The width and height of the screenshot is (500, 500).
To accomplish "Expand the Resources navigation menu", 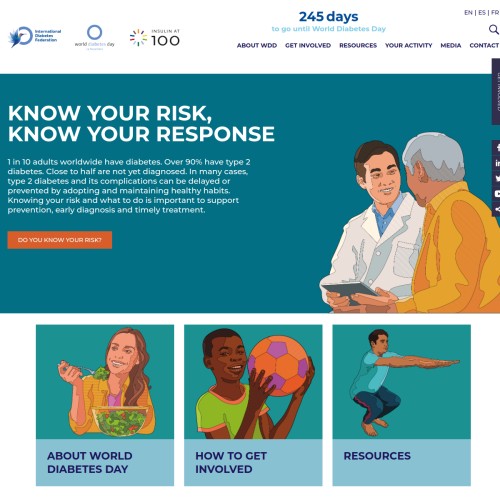I will pyautogui.click(x=358, y=45).
